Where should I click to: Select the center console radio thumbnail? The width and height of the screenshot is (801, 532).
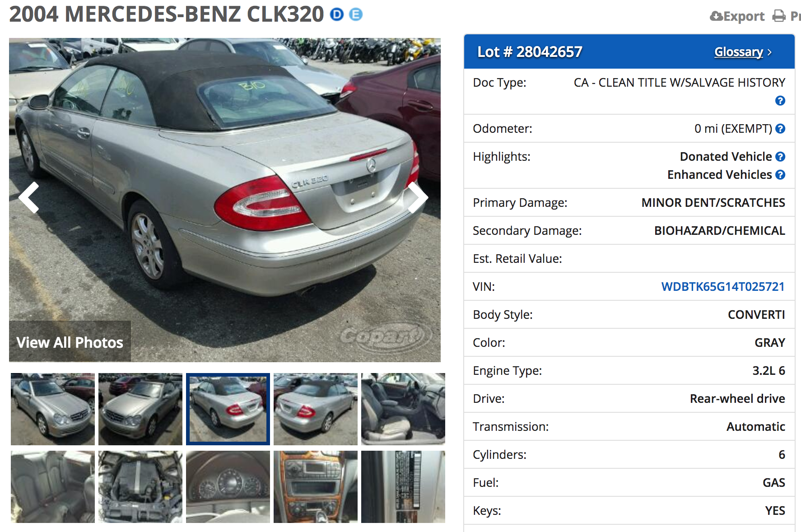[x=316, y=487]
